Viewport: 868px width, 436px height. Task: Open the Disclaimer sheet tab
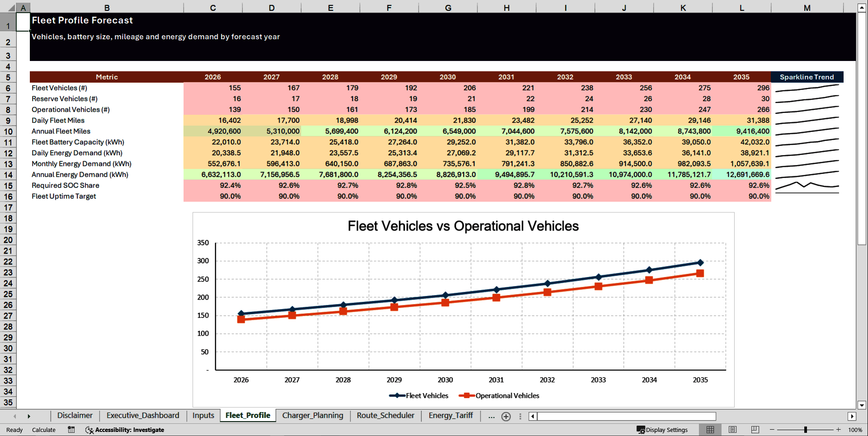point(75,416)
